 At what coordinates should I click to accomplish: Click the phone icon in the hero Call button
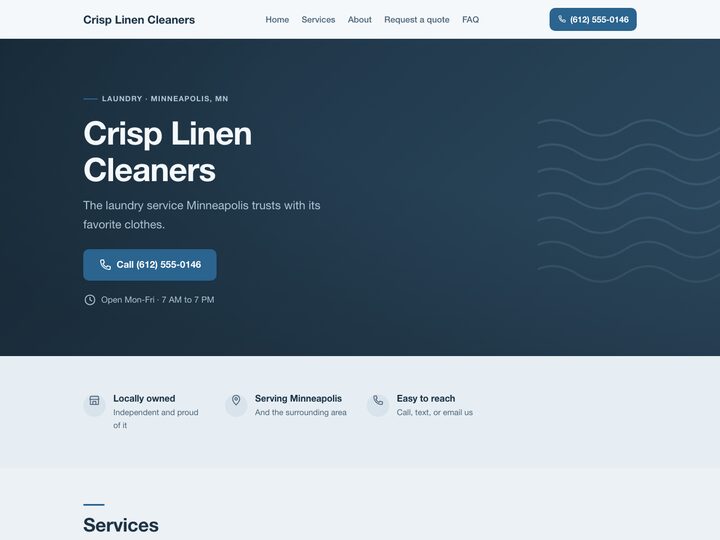pyautogui.click(x=105, y=264)
